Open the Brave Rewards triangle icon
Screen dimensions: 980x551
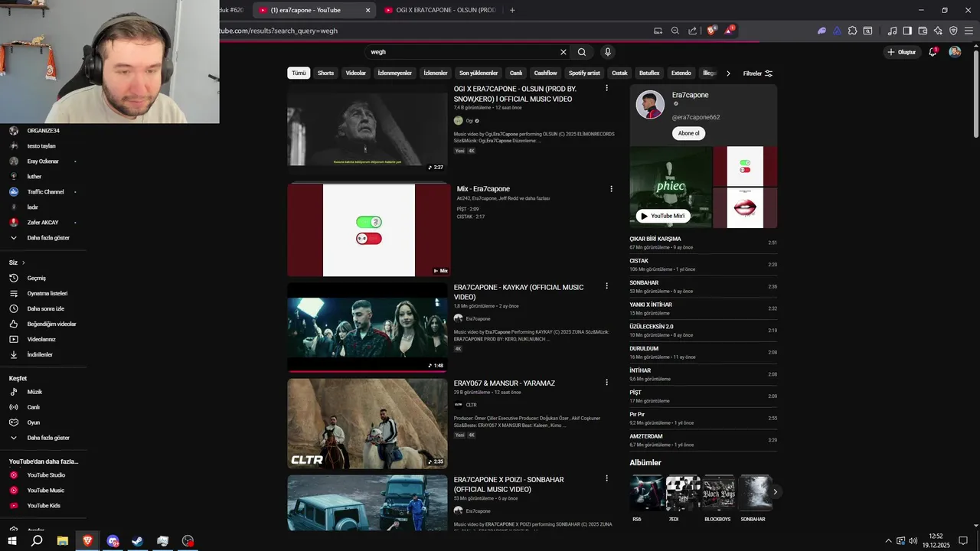pos(729,31)
